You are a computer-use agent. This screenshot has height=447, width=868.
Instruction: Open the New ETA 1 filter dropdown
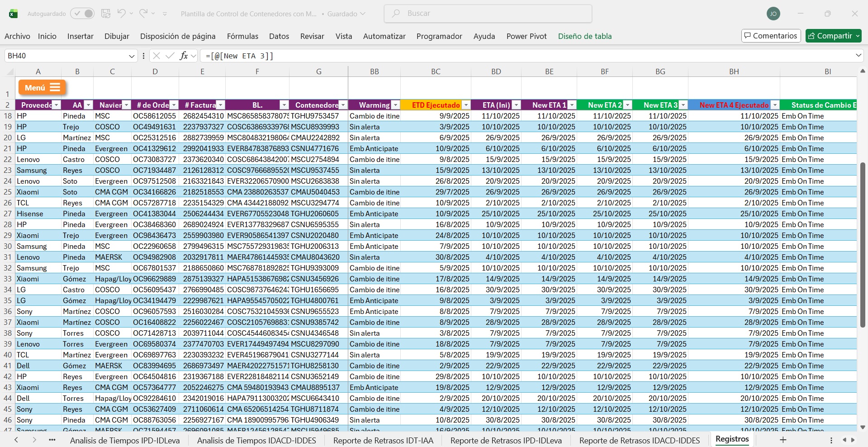(572, 105)
